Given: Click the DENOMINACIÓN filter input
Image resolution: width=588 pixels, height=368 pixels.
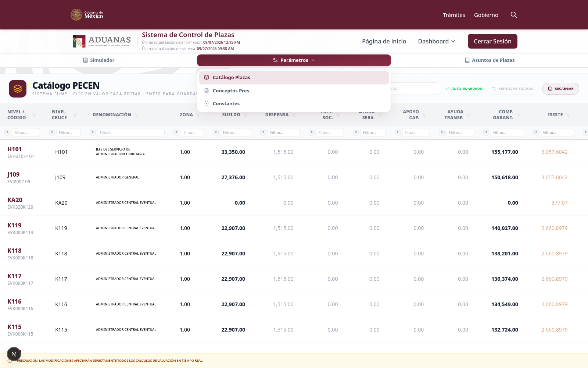Looking at the screenshot, I should point(130,132).
